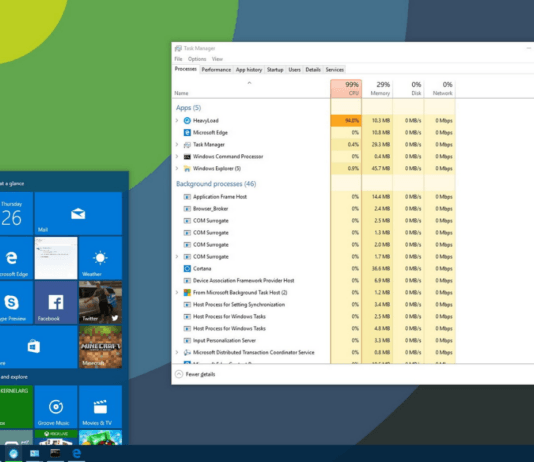
Task: Click the Windows Command Processor icon
Action: [187, 157]
